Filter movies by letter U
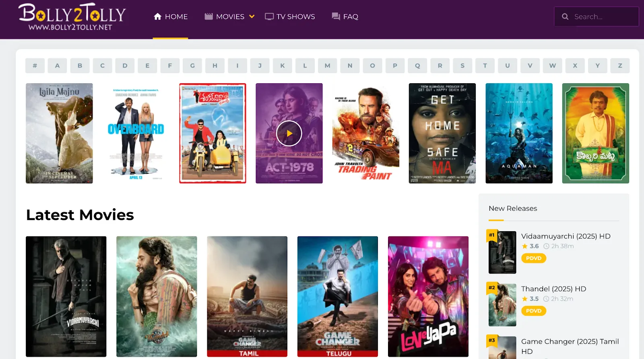This screenshot has width=644, height=359. 508,66
